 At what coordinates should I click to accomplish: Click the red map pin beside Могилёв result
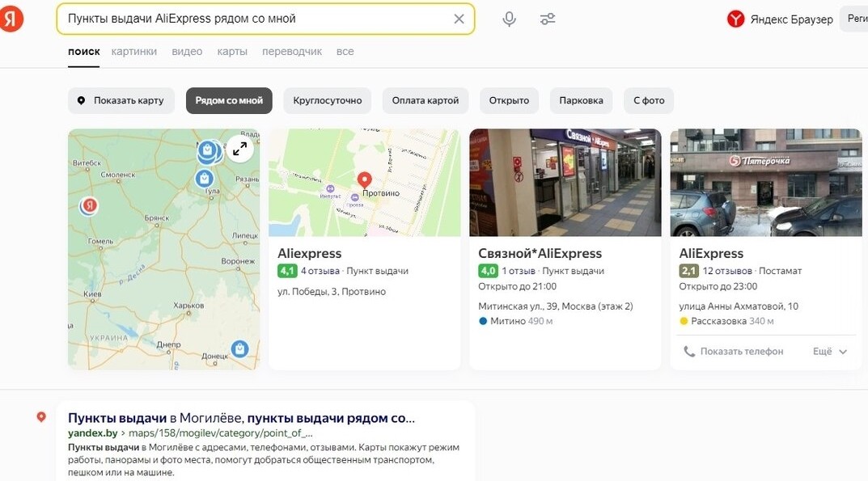tap(41, 417)
